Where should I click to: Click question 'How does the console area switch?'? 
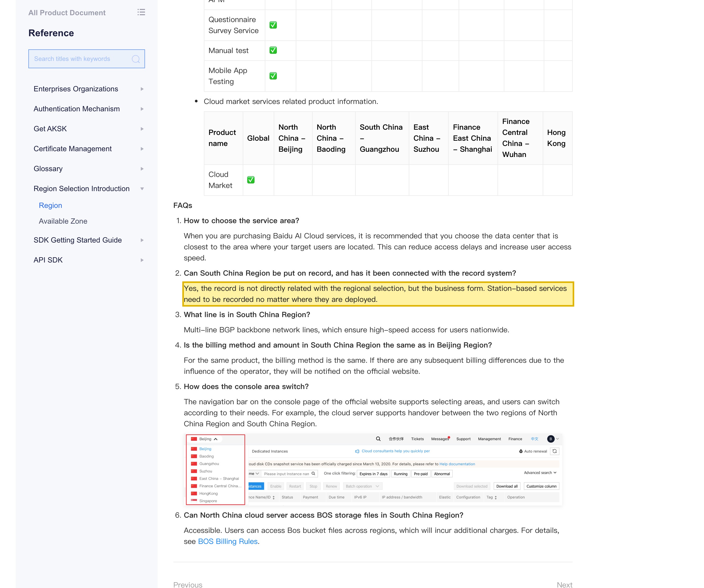coord(246,387)
